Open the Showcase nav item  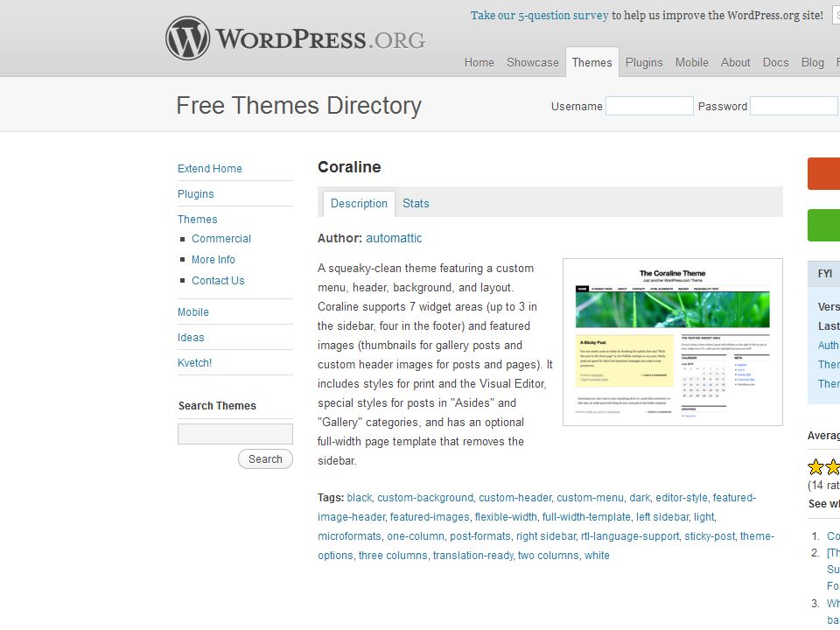click(533, 62)
